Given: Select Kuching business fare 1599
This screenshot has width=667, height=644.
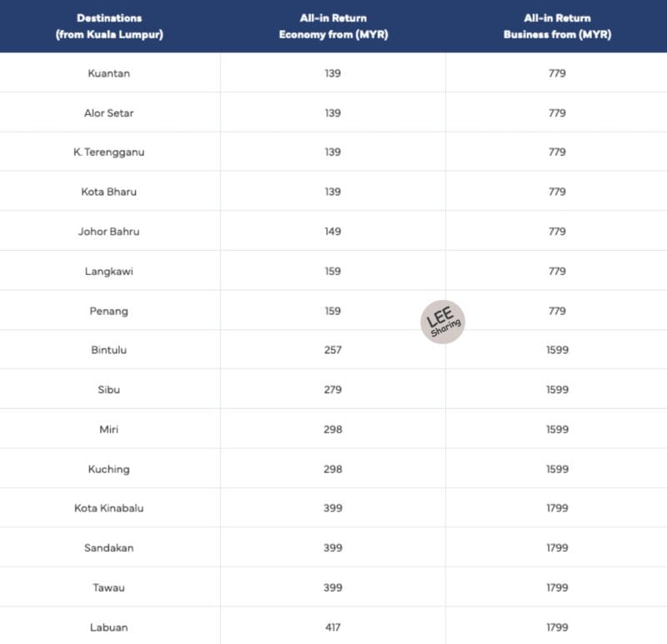Looking at the screenshot, I should click(557, 469).
